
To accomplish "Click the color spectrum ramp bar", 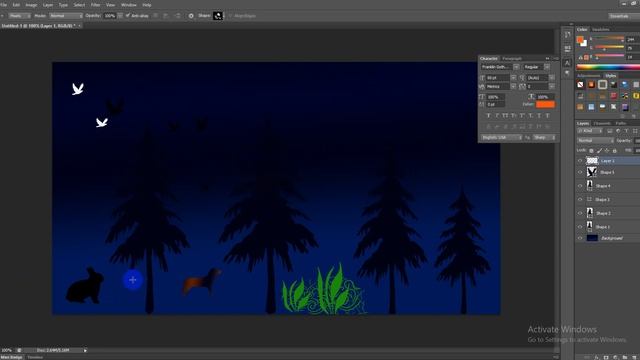I will coord(608,67).
